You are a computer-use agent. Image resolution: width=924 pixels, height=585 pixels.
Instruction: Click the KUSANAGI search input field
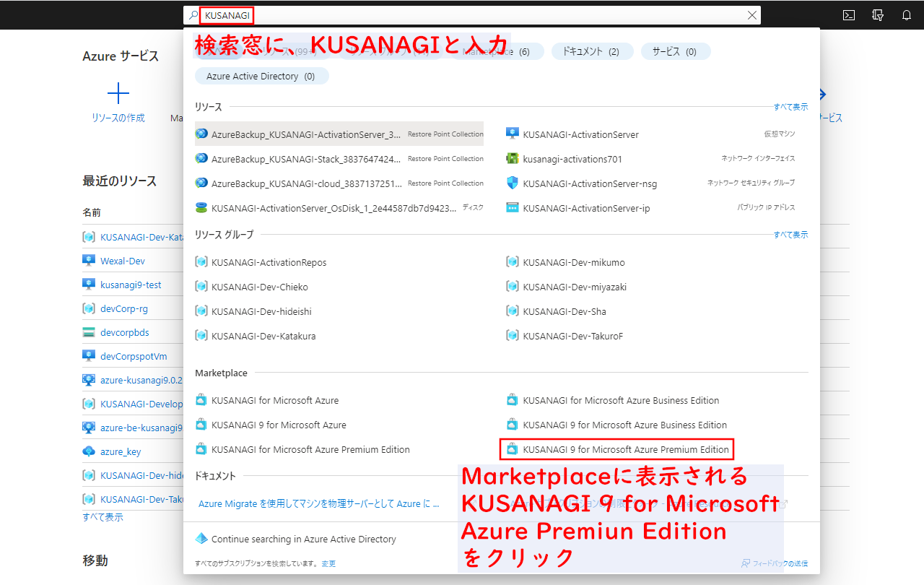point(473,15)
